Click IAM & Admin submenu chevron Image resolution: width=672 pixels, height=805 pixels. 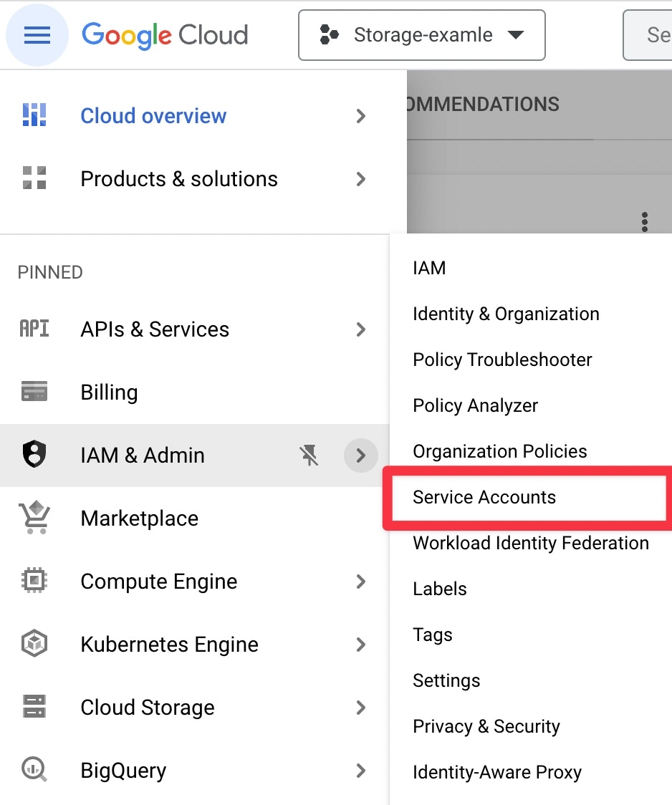pyautogui.click(x=361, y=455)
